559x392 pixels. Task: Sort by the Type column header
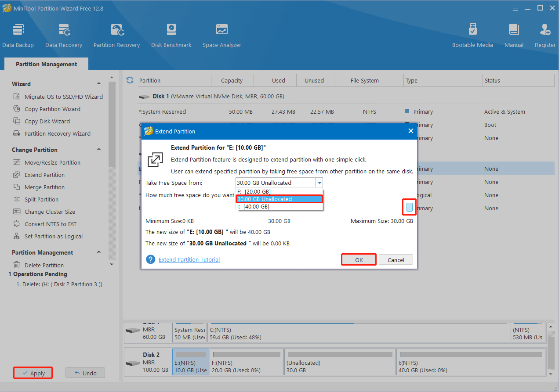[x=443, y=80]
